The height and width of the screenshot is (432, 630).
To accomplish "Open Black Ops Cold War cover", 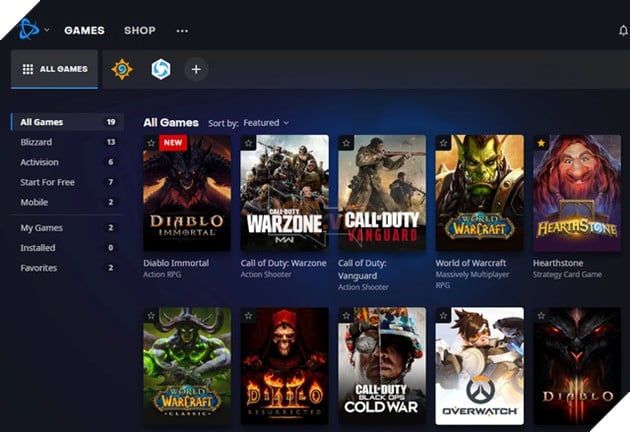I will (x=382, y=366).
